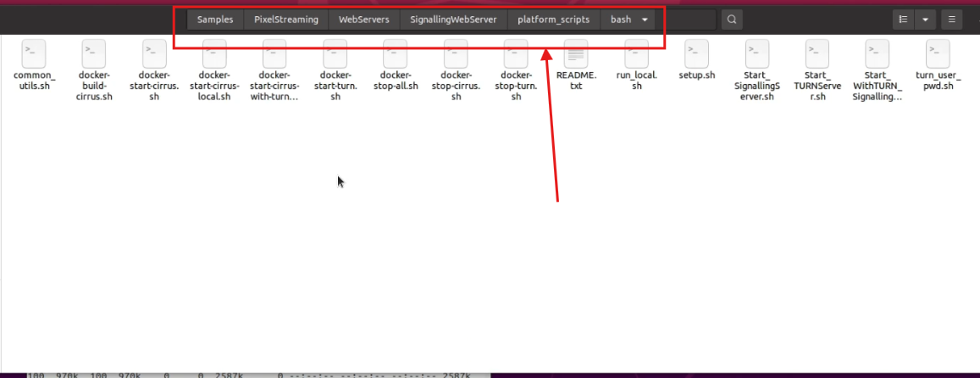Select setup.sh script file
This screenshot has width=980, height=378.
click(x=697, y=53)
